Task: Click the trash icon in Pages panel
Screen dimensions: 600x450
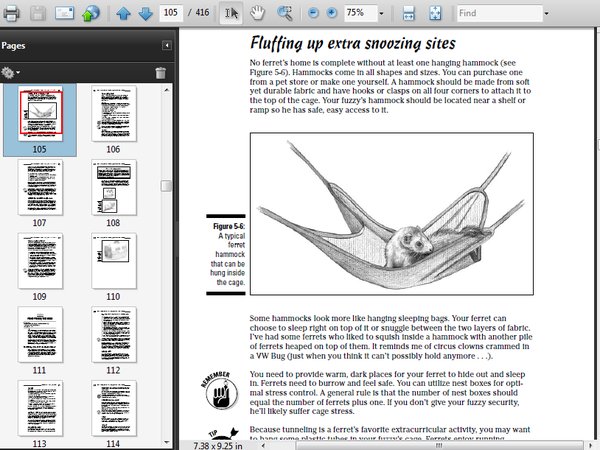Action: [160, 73]
